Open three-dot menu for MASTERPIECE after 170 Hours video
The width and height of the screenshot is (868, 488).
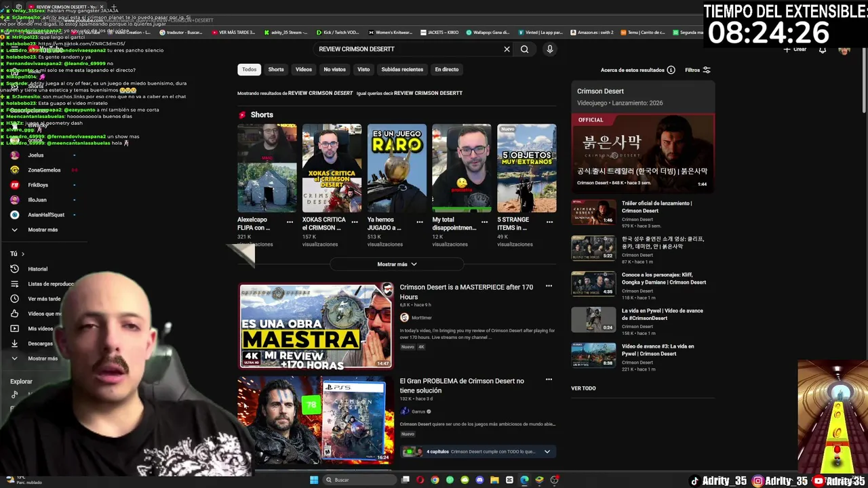point(549,286)
